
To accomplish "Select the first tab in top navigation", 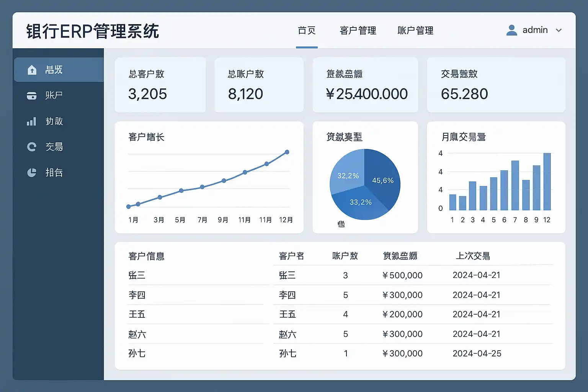I will (307, 31).
